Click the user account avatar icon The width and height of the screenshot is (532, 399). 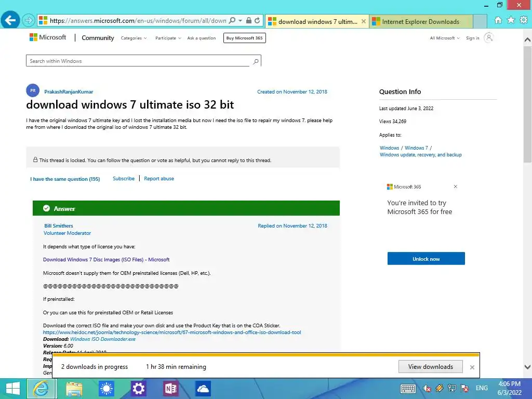click(488, 37)
